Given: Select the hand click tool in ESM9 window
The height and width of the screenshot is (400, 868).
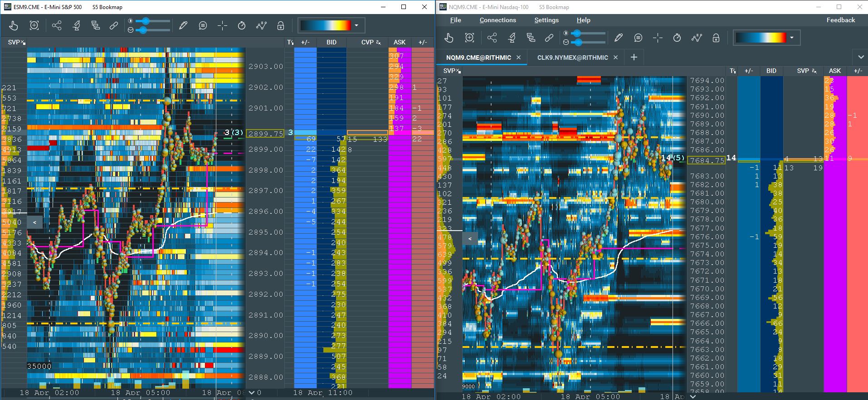Looking at the screenshot, I should pos(14,26).
